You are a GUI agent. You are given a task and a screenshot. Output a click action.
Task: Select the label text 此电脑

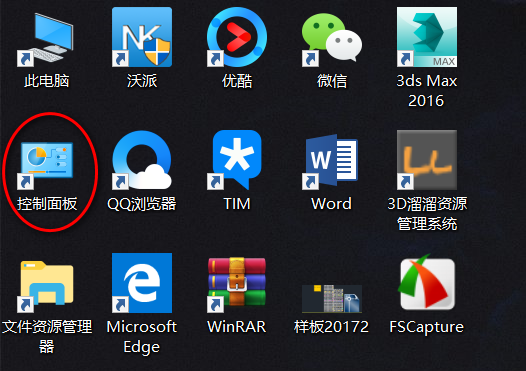point(47,81)
